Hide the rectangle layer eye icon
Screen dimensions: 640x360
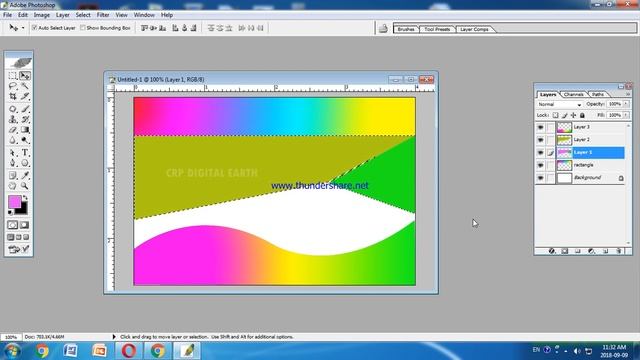(540, 165)
